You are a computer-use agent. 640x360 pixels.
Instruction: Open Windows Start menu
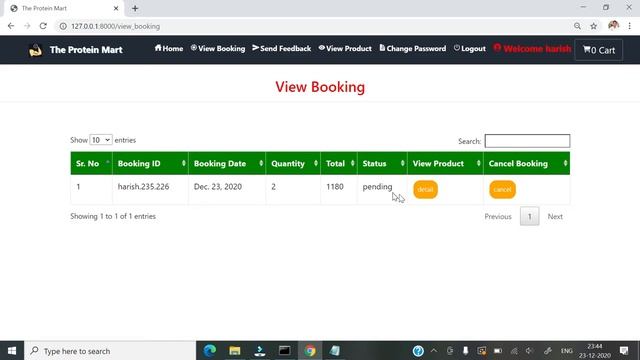coord(12,351)
